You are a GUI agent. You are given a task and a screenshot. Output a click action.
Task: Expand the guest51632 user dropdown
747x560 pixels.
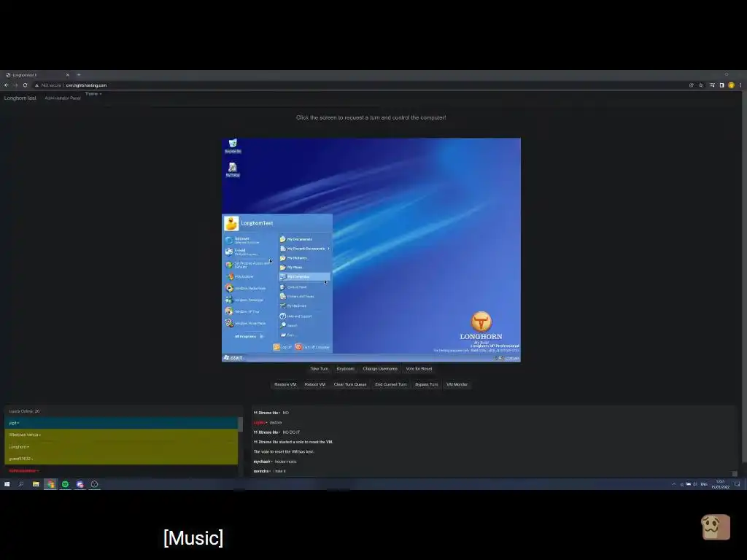[x=21, y=459]
